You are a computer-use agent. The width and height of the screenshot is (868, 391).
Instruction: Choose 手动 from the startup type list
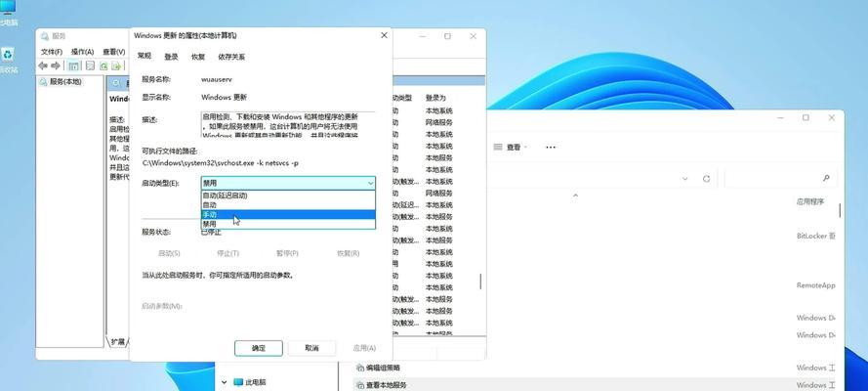click(x=288, y=214)
